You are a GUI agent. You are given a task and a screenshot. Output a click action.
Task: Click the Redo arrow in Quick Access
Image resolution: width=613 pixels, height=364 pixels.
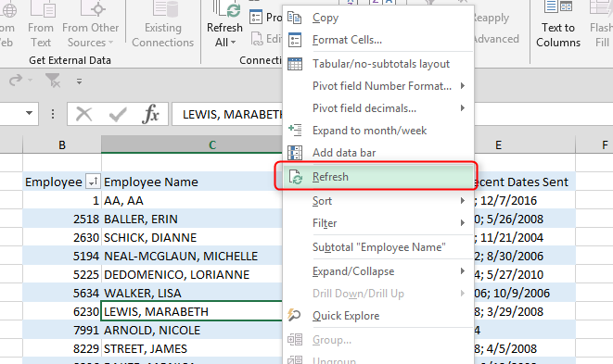coord(16,81)
